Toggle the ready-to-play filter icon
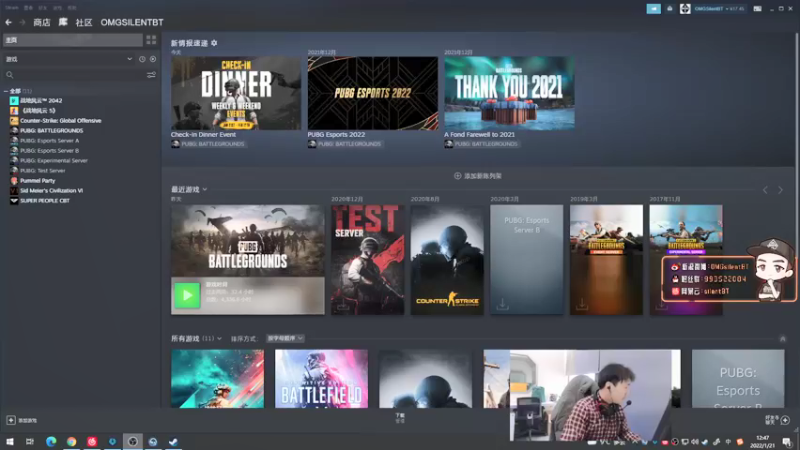The width and height of the screenshot is (800, 450). coord(153,59)
